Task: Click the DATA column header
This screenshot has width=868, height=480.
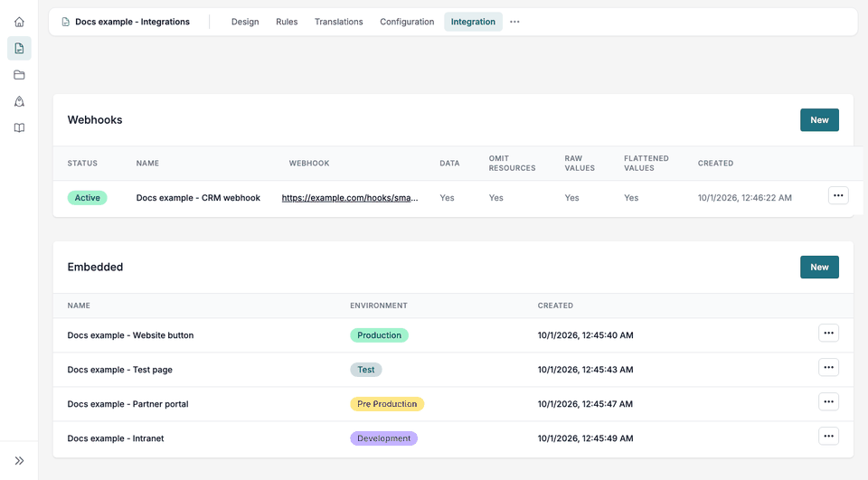Action: pos(449,164)
